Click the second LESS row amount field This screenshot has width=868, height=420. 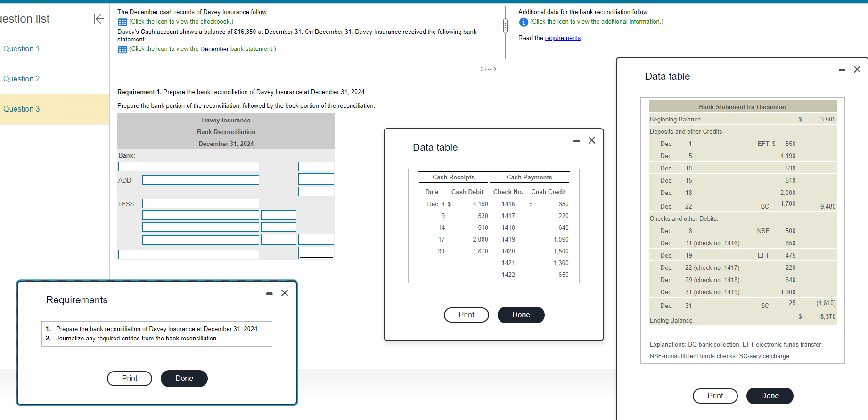point(278,215)
